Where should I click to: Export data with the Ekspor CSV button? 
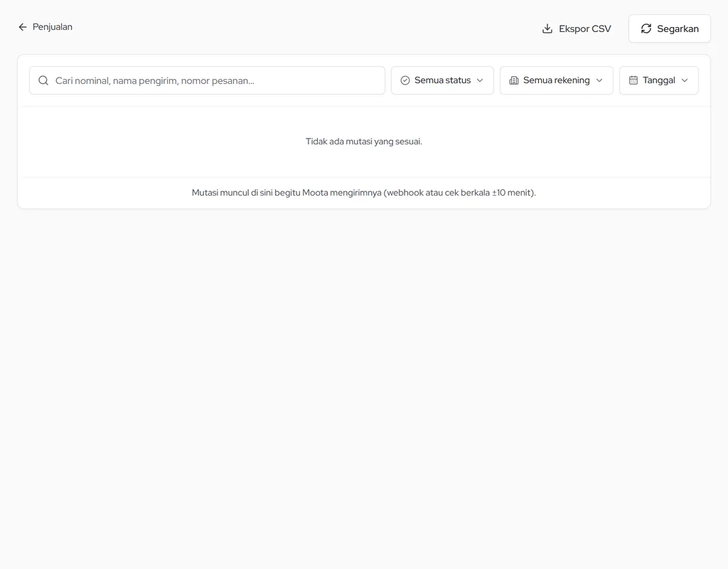[x=576, y=28]
